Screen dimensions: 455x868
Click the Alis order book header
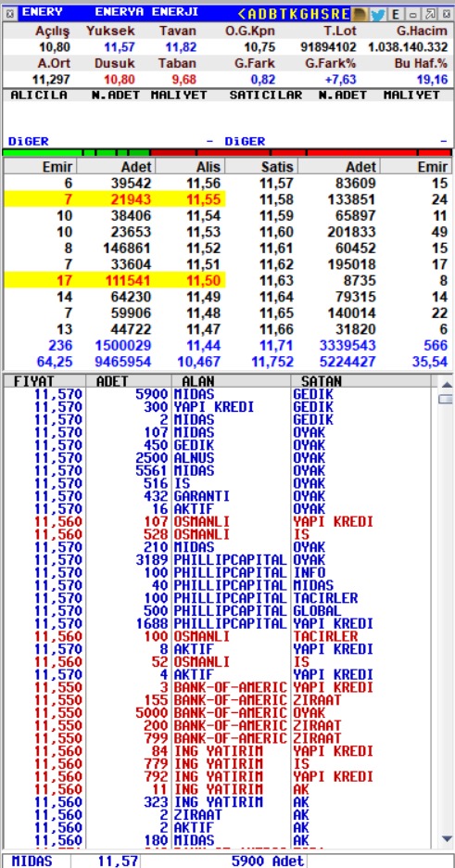pos(190,166)
